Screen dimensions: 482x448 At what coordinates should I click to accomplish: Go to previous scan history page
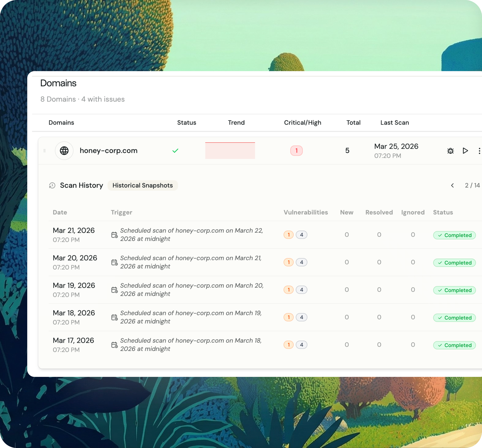click(452, 185)
